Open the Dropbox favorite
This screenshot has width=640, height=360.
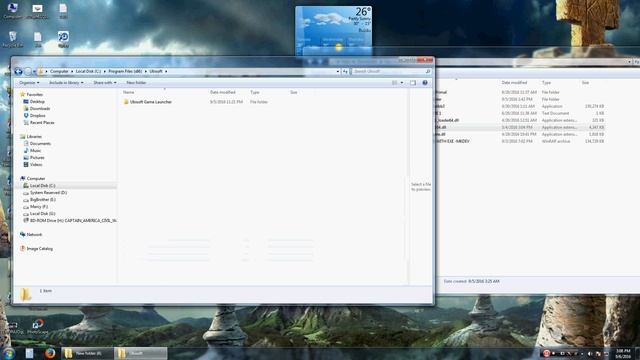37,116
